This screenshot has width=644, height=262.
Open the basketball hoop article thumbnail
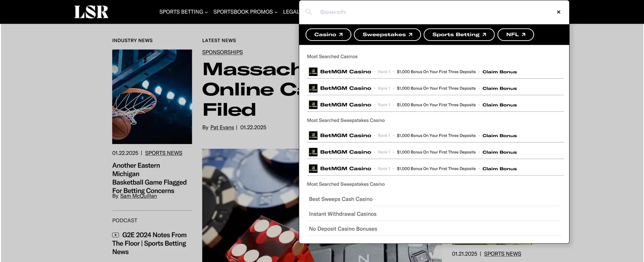pos(152,96)
